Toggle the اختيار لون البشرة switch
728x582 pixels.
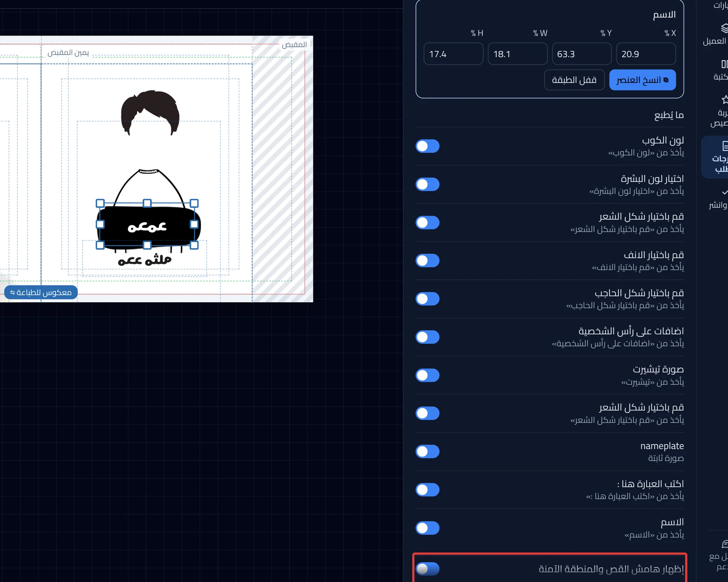[x=427, y=184]
